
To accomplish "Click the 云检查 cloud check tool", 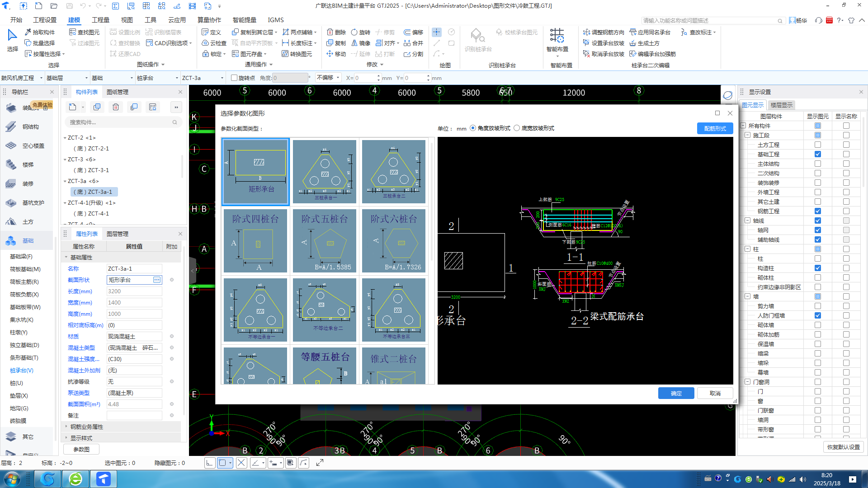I will [214, 43].
